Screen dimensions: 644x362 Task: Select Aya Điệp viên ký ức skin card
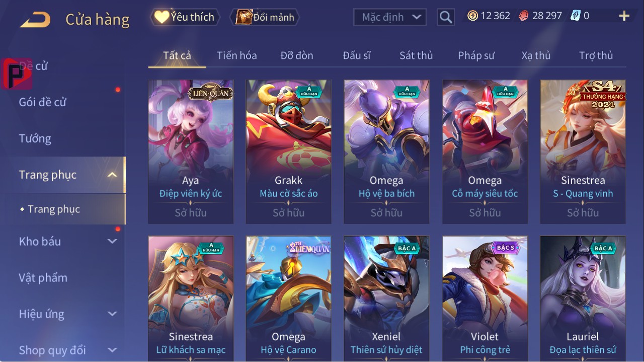[x=191, y=152]
